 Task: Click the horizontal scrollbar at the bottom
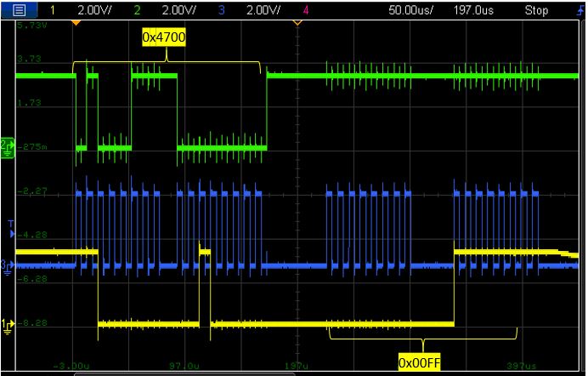[184, 374]
